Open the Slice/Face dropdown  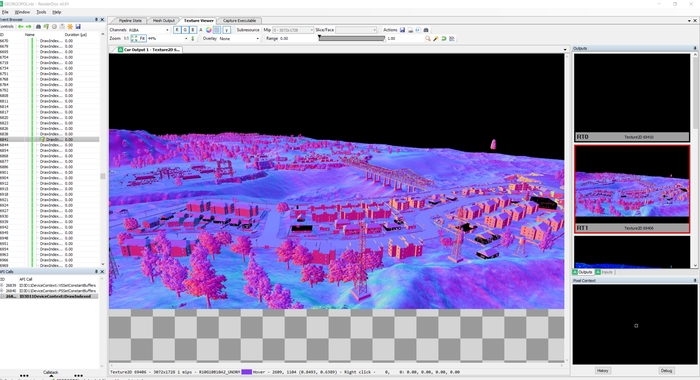(x=356, y=30)
